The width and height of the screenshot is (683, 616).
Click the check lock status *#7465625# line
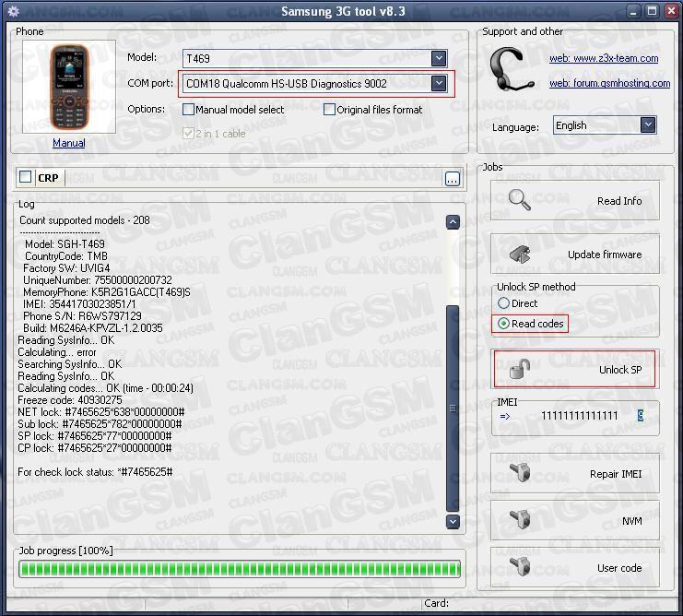click(95, 472)
